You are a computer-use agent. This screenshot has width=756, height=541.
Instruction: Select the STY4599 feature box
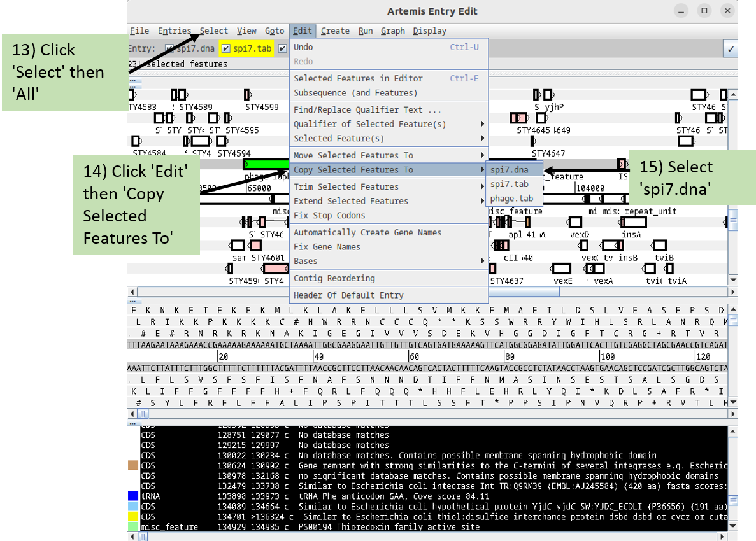point(247,94)
